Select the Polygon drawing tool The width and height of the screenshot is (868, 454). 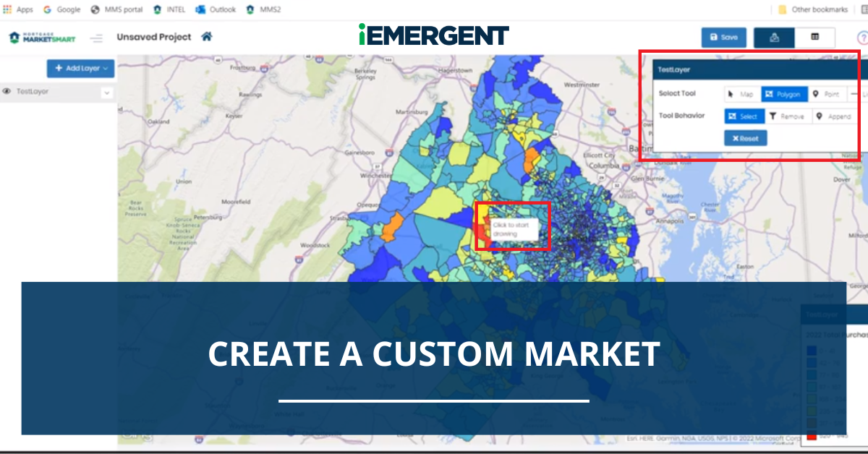point(785,95)
